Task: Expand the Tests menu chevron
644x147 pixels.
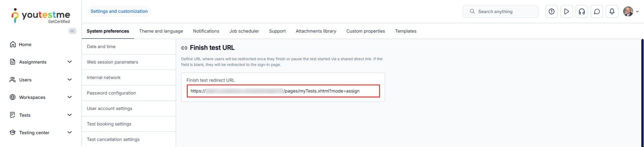Action: (x=70, y=115)
